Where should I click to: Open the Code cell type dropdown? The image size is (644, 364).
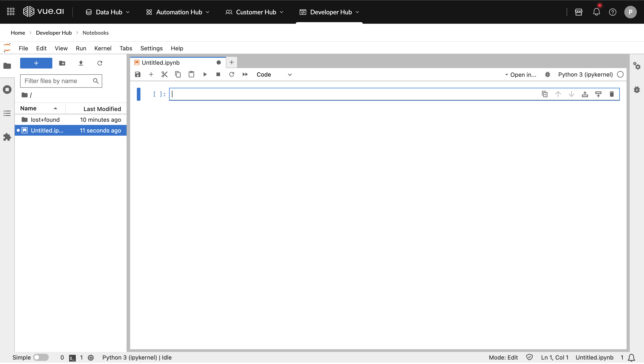coord(274,75)
